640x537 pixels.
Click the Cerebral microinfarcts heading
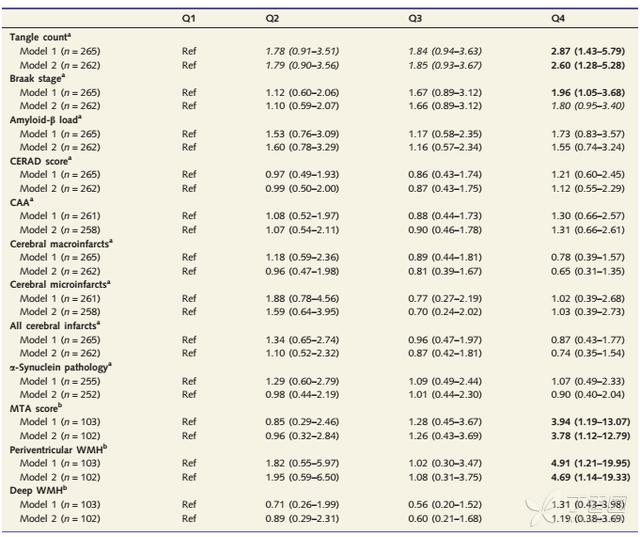(x=60, y=284)
